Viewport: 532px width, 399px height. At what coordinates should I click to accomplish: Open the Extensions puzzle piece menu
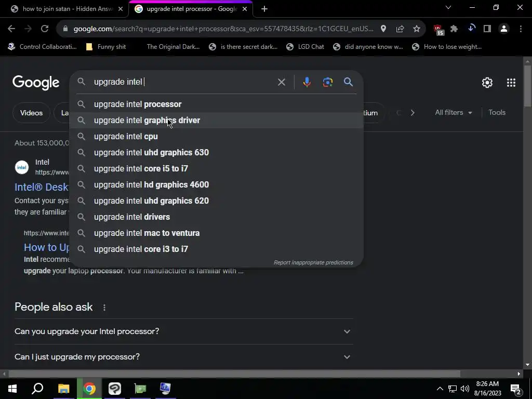[454, 29]
